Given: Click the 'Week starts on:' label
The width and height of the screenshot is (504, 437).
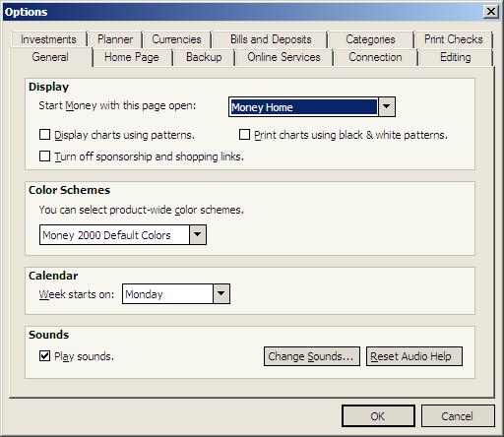Looking at the screenshot, I should (77, 294).
